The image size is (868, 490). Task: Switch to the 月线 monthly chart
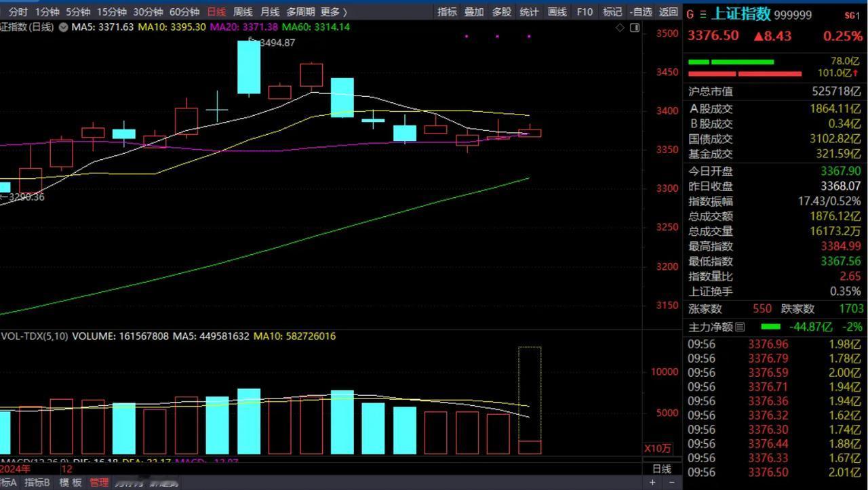pos(270,12)
